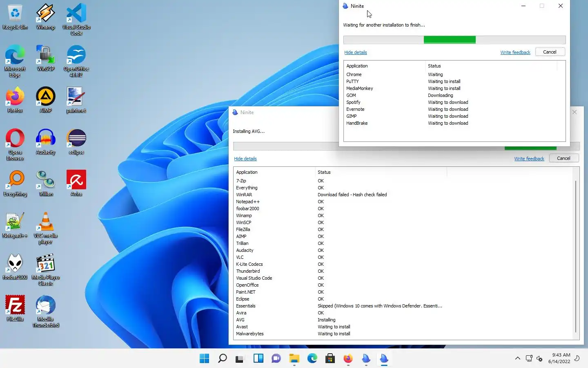588x368 pixels.
Task: Open Task View on the taskbar
Action: pos(240,359)
